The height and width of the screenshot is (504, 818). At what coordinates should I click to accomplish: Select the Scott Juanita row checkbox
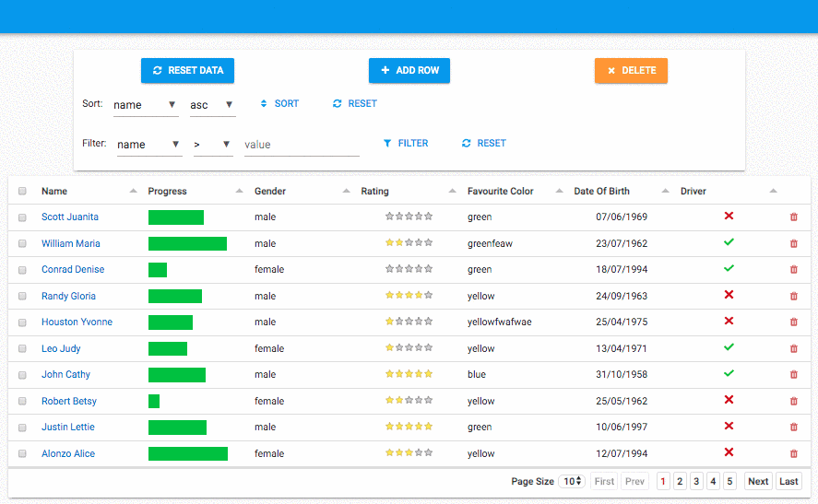click(22, 217)
